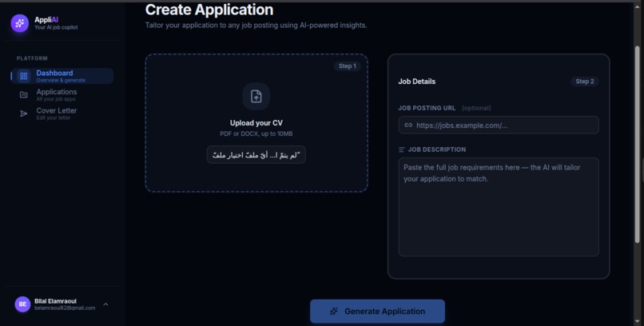Viewport: 644px width, 326px height.
Task: Click the Job Details heading
Action: pos(417,81)
